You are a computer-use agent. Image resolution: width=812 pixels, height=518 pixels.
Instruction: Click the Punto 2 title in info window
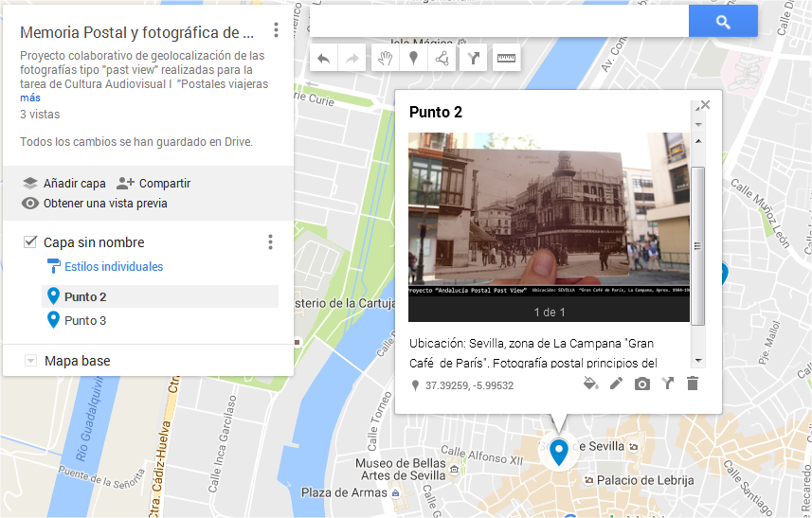[436, 113]
